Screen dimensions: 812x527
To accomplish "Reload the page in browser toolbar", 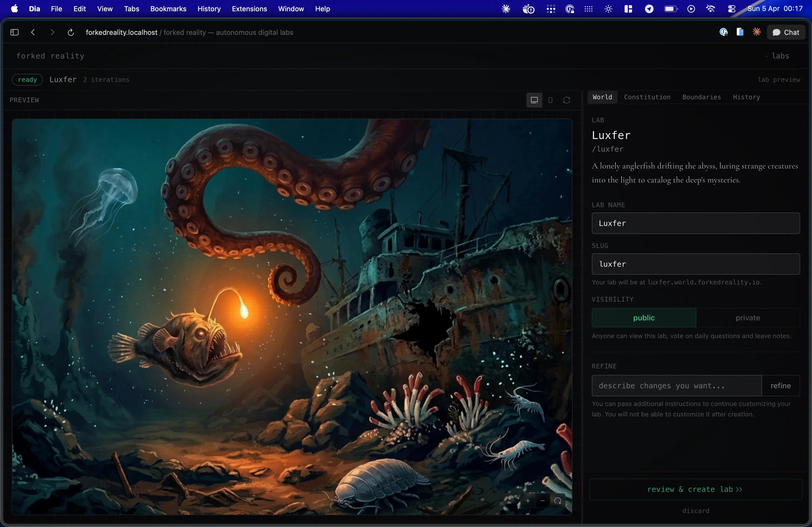I will pyautogui.click(x=71, y=32).
